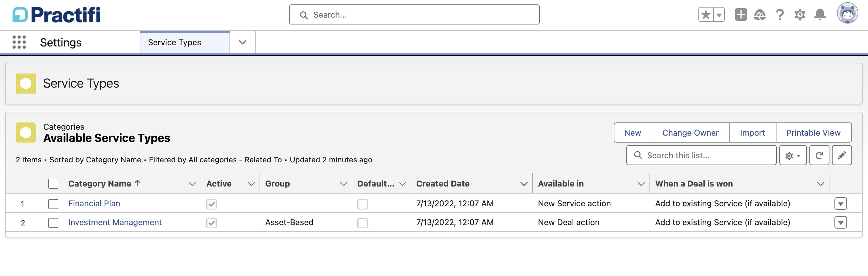Click Available Service Types list view title
Screen dimensions: 868x276
[107, 138]
